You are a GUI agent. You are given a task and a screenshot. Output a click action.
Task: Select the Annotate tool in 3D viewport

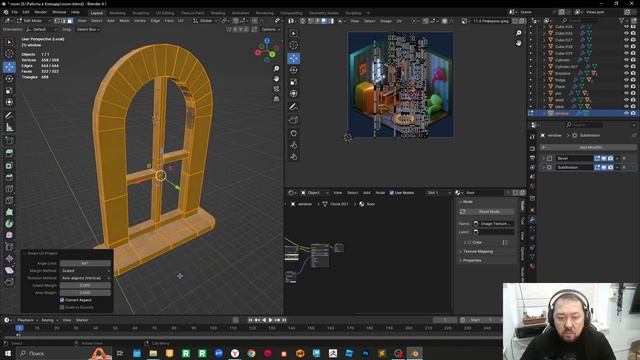point(9,116)
